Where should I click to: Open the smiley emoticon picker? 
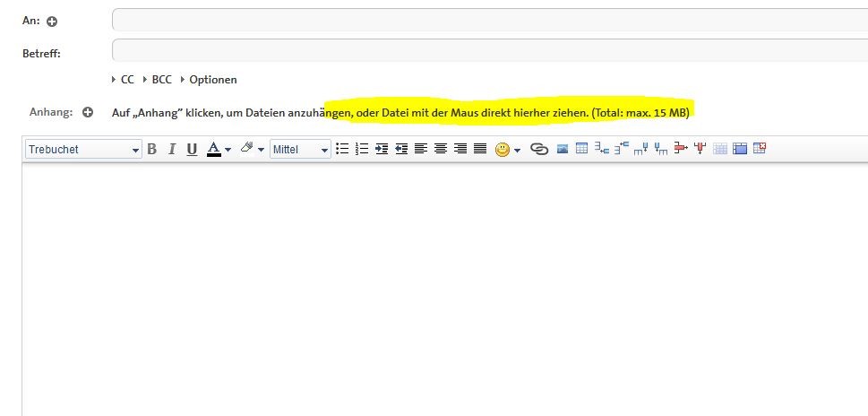503,150
